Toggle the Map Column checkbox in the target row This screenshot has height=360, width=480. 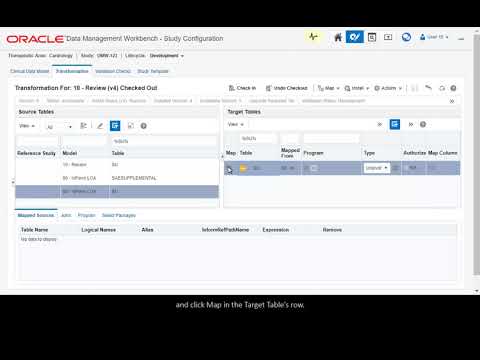pyautogui.click(x=433, y=168)
